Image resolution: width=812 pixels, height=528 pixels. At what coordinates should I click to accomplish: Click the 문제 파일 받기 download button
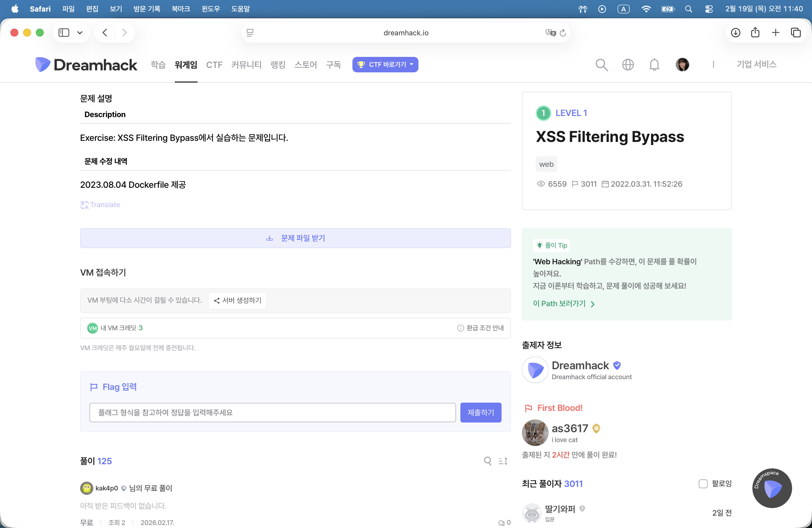point(296,238)
